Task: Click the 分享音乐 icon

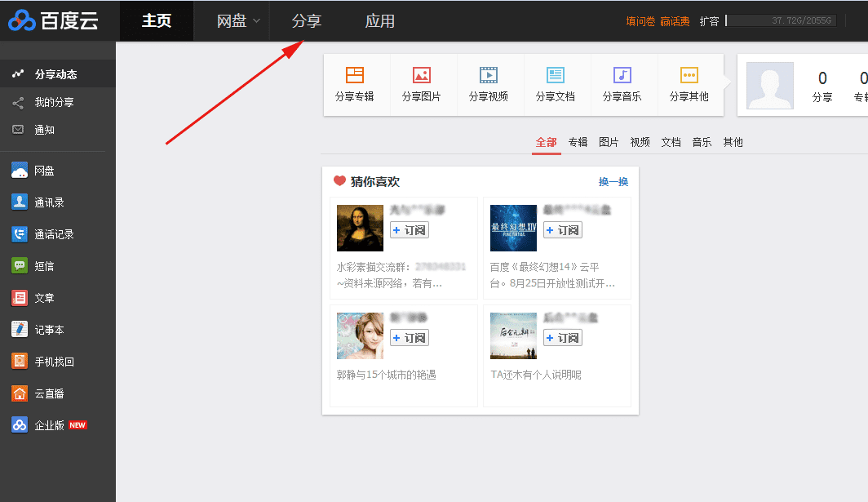Action: click(x=622, y=75)
